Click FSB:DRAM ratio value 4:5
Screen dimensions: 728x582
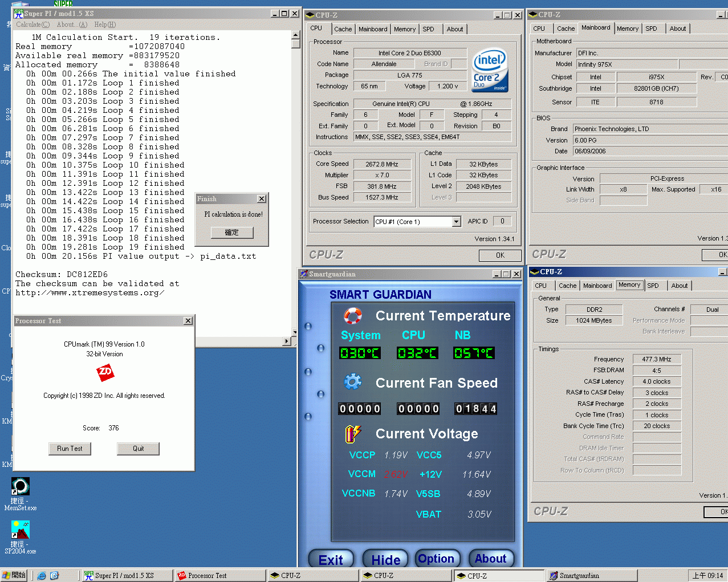[x=657, y=371]
